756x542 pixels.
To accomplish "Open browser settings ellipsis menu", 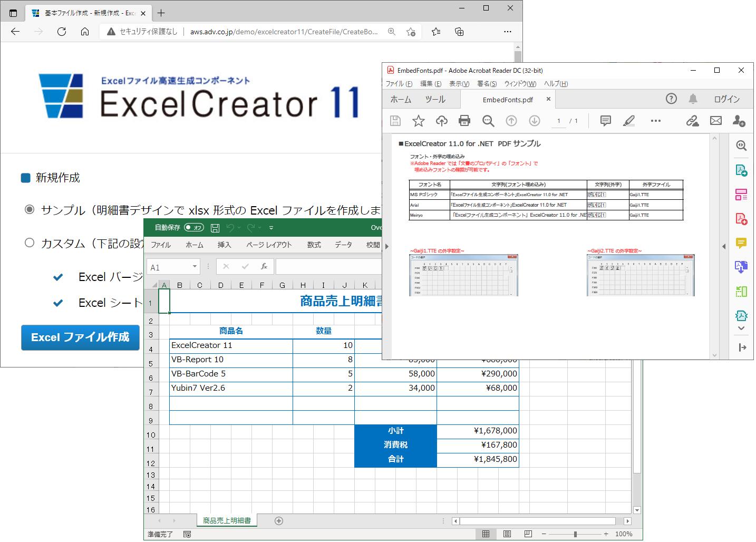I will pos(508,32).
